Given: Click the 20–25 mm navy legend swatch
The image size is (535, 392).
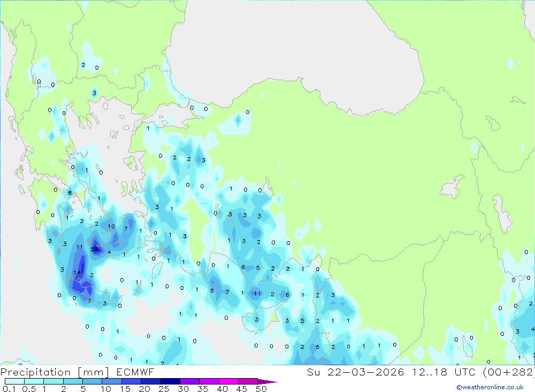Looking at the screenshot, I should [151, 381].
